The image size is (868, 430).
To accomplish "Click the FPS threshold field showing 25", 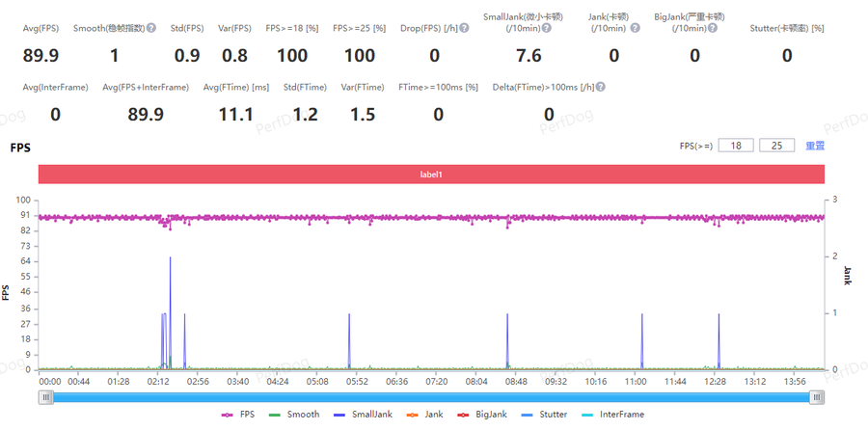I will click(776, 146).
